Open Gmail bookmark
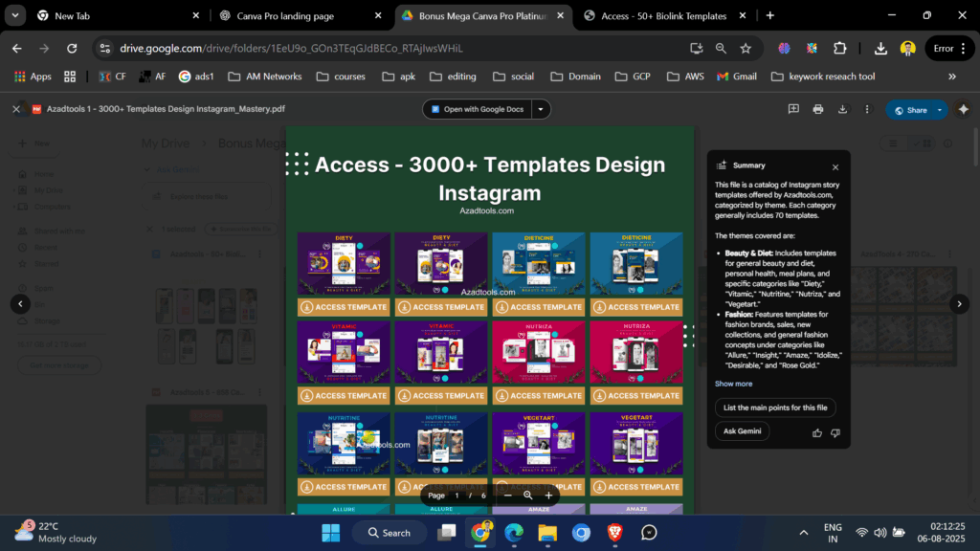This screenshot has height=551, width=980. 737,77
